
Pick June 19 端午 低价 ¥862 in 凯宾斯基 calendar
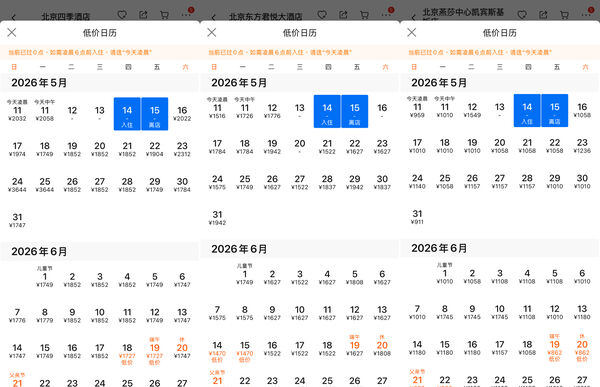(555, 348)
